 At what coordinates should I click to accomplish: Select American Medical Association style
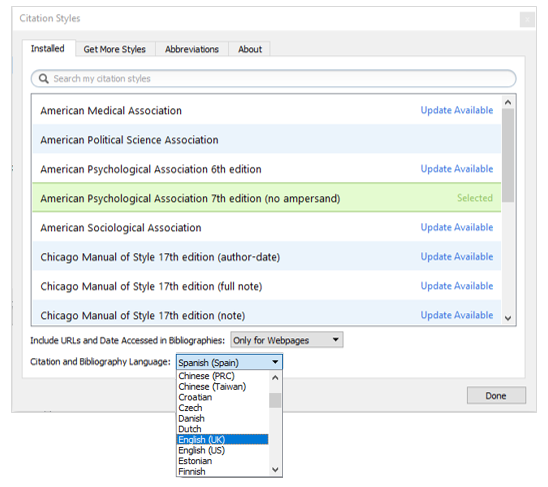[267, 110]
